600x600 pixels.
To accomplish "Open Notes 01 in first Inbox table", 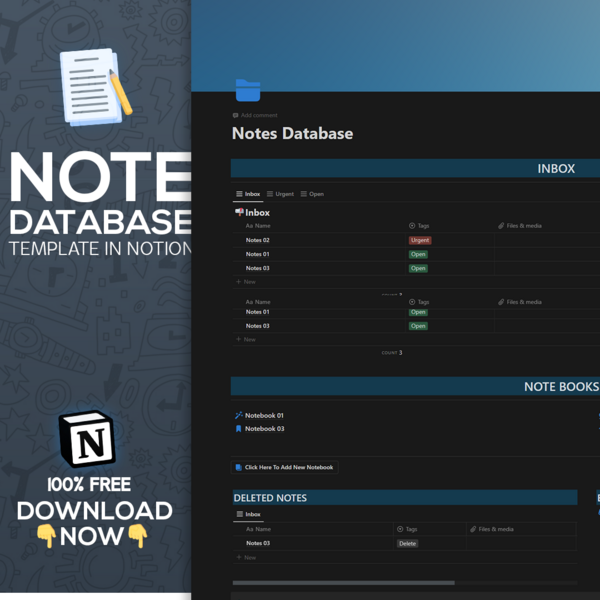I will tap(258, 254).
